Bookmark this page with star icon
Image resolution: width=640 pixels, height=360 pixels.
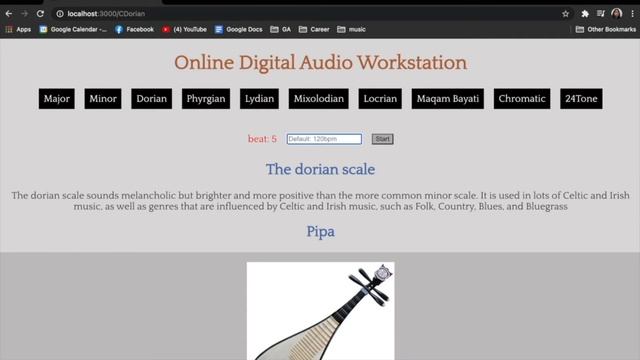pos(565,13)
